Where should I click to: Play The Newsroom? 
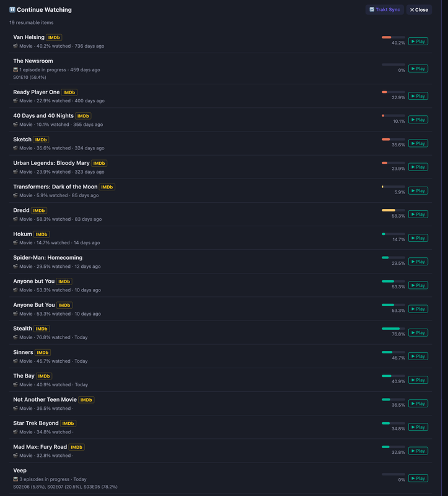pyautogui.click(x=418, y=69)
